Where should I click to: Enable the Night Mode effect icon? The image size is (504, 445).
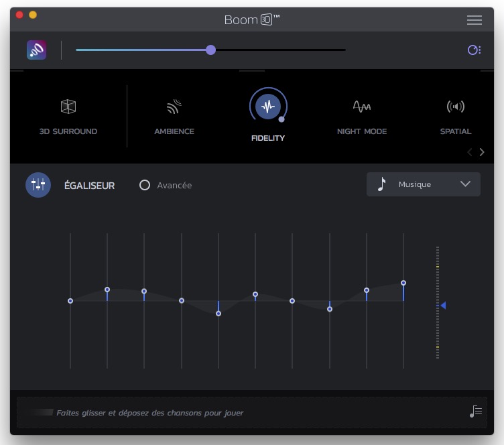[x=362, y=107]
